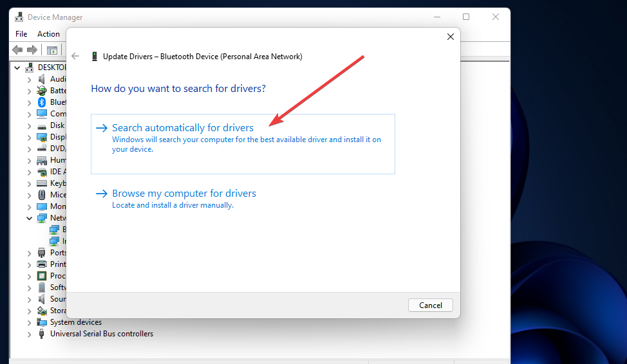Expand the DVD drives category
The image size is (627, 364).
click(29, 149)
